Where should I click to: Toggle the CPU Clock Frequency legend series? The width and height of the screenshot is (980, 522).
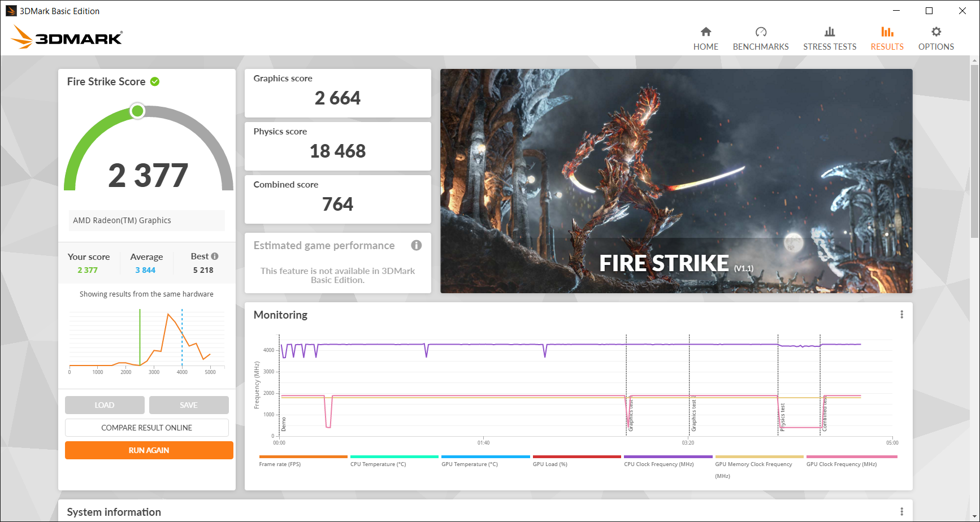(x=668, y=461)
